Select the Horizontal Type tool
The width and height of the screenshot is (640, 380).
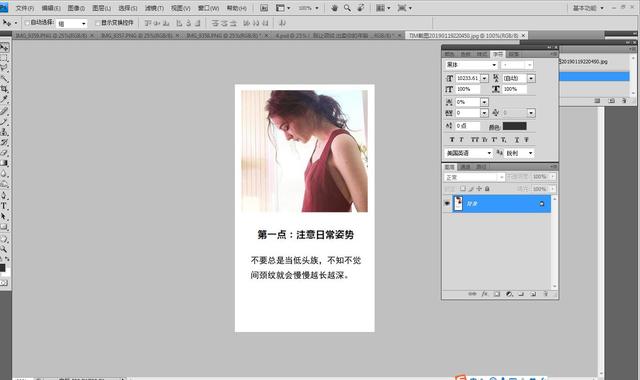click(4, 206)
